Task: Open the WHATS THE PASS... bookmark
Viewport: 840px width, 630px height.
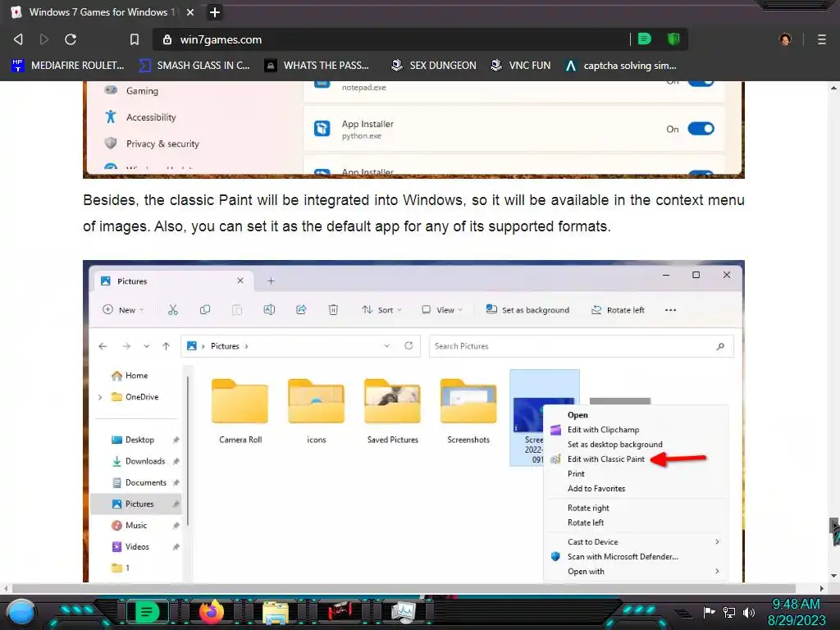Action: pos(317,66)
